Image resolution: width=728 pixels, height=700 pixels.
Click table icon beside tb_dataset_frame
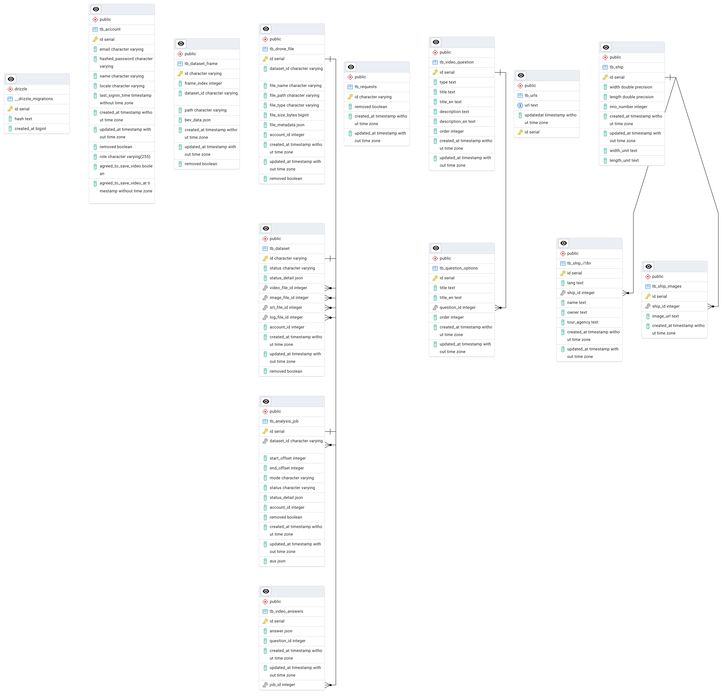[x=180, y=64]
